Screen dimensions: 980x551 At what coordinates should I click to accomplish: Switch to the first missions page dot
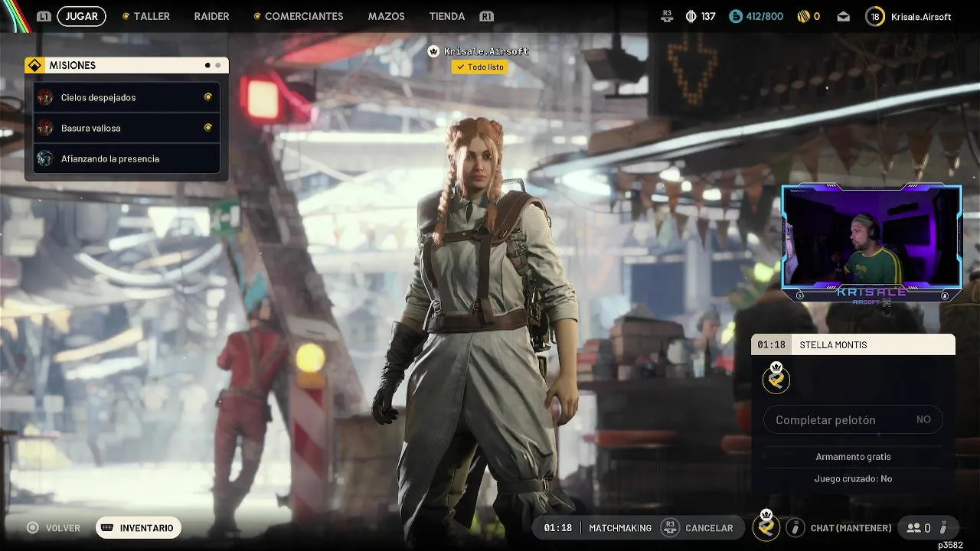[207, 66]
